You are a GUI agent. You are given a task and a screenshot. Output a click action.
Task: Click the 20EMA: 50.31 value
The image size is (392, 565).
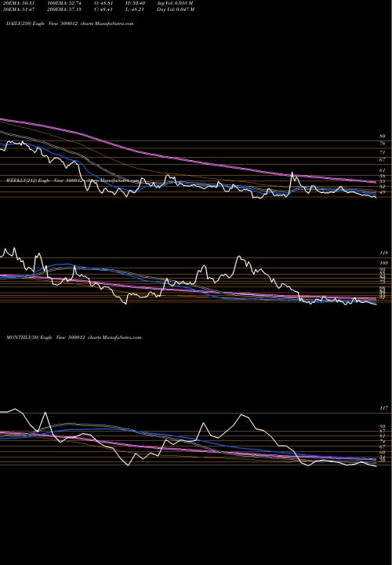[x=17, y=3]
